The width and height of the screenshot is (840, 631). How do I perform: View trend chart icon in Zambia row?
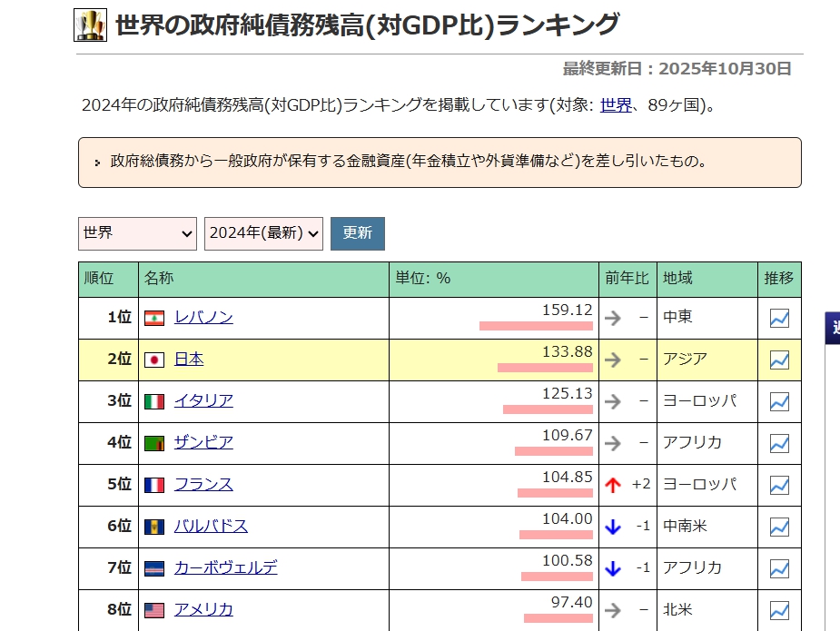(x=779, y=444)
